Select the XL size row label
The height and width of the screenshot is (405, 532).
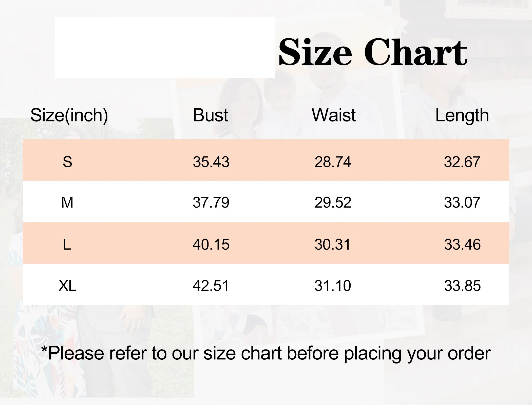(67, 286)
